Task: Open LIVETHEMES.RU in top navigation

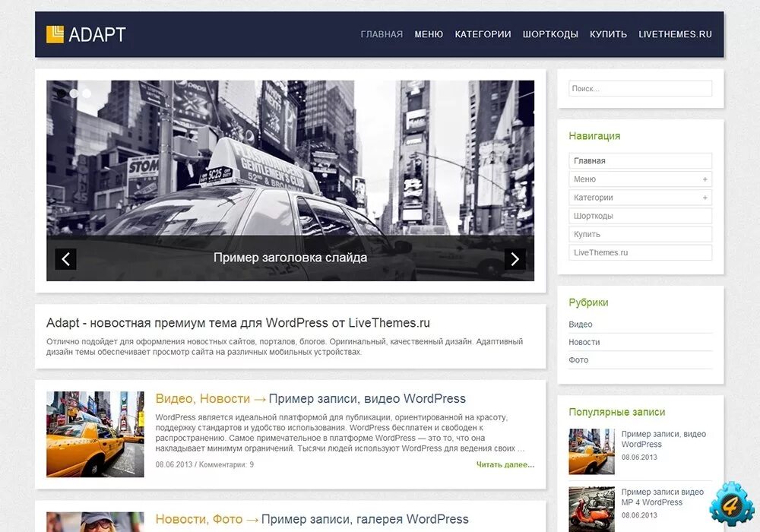Action: 675,34
